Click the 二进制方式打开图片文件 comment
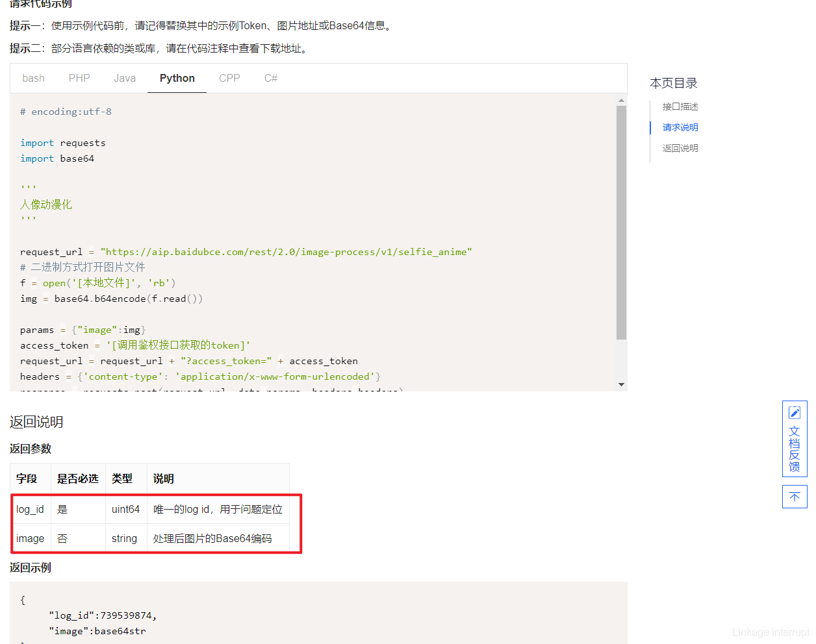816x644 pixels. click(83, 267)
